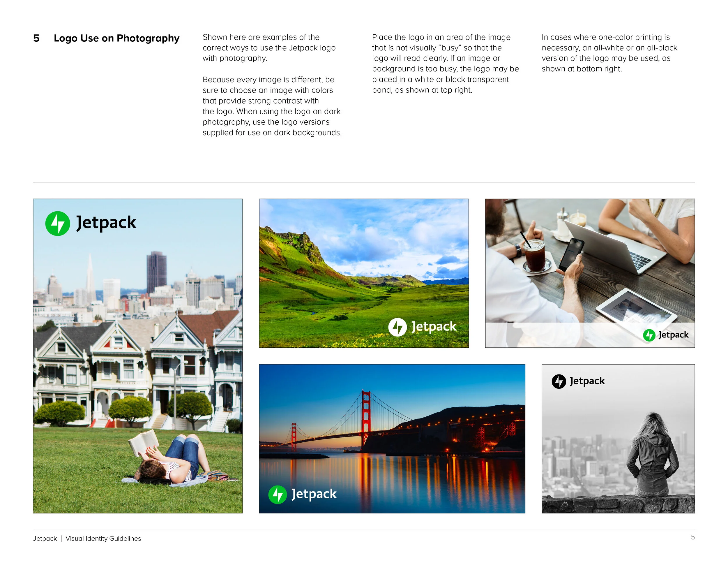Click green Jetpack icon on bridge photo
Image resolution: width=728 pixels, height=563 pixels.
click(277, 495)
